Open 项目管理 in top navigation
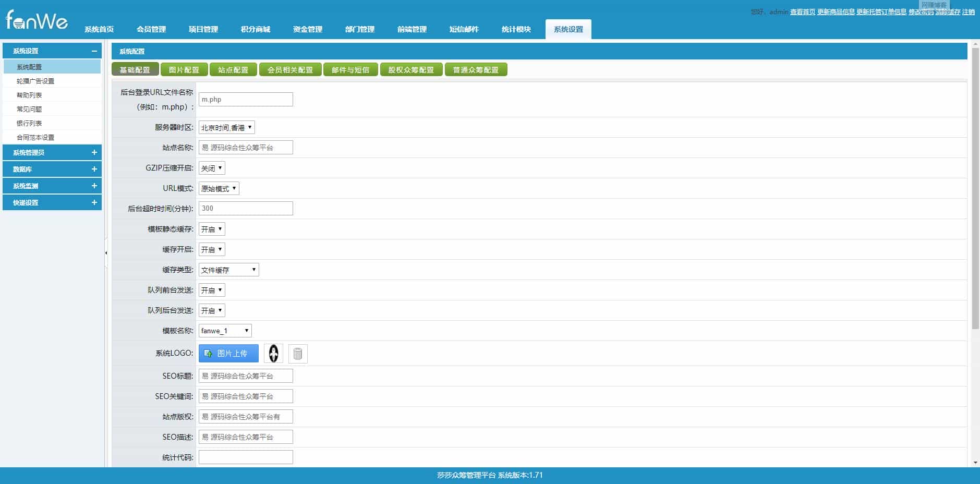Image resolution: width=980 pixels, height=484 pixels. click(x=203, y=29)
